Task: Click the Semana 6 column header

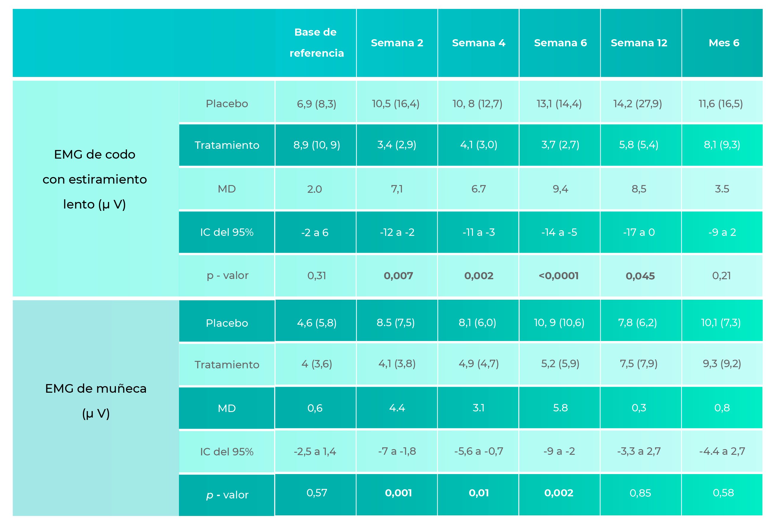Action: (x=560, y=43)
